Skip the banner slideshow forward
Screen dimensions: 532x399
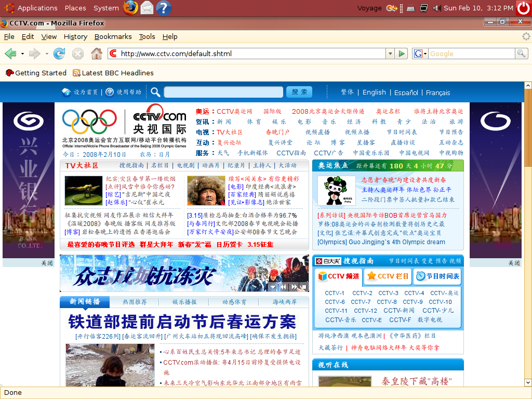pos(294,287)
